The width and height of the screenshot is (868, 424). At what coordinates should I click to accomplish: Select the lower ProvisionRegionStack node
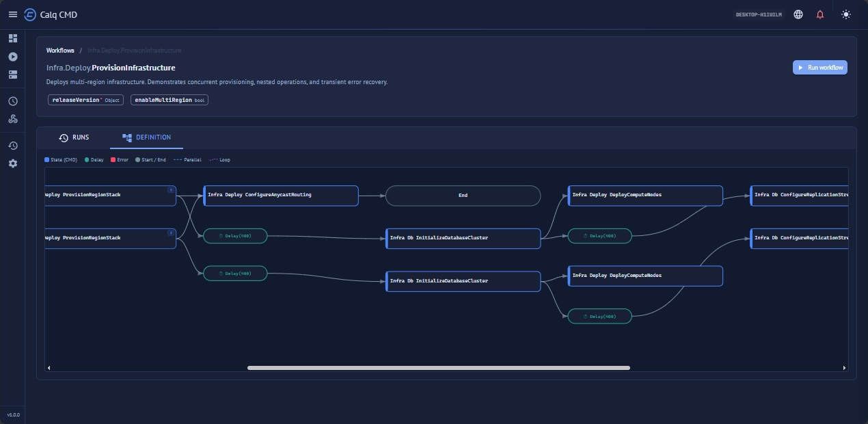pos(110,239)
